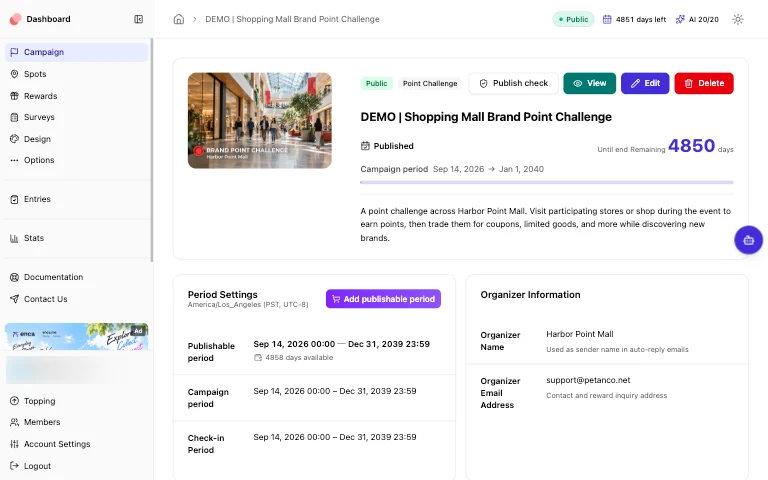Screen dimensions: 768x480
Task: Click the campaign period progress bar
Action: tap(547, 182)
